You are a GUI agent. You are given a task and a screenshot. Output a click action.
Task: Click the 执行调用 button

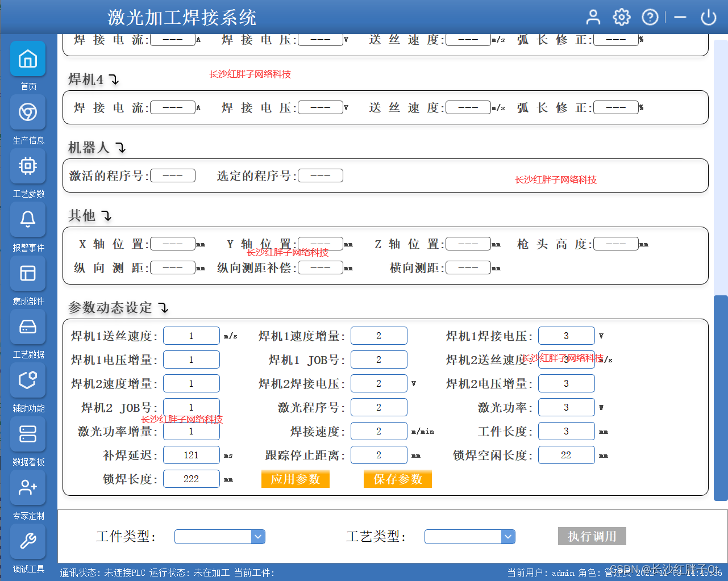(592, 536)
